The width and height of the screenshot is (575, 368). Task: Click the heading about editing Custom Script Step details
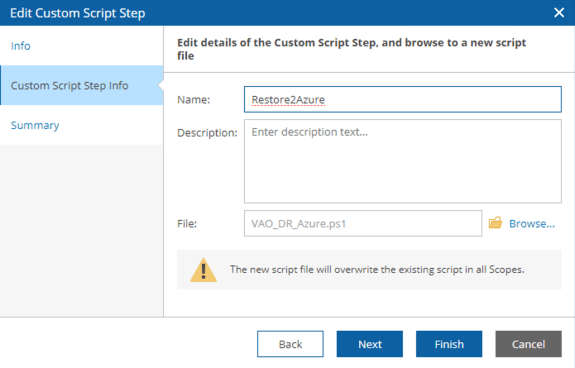click(351, 49)
